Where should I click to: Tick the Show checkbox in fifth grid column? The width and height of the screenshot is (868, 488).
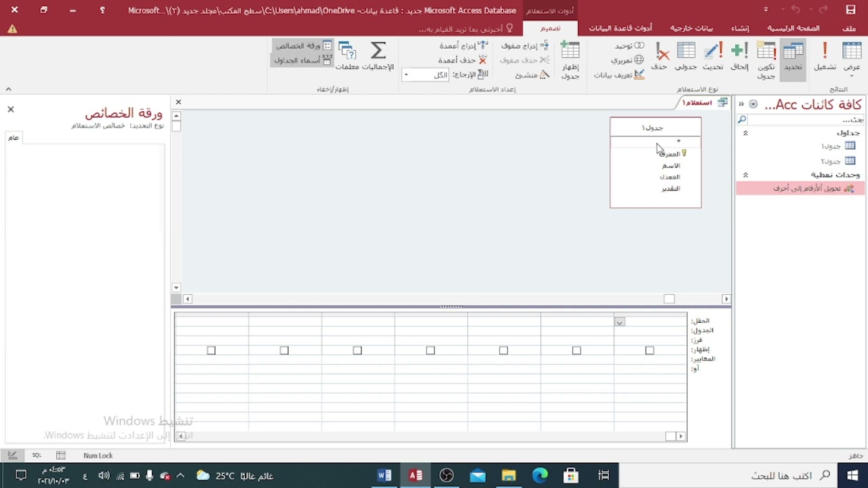pyautogui.click(x=357, y=350)
